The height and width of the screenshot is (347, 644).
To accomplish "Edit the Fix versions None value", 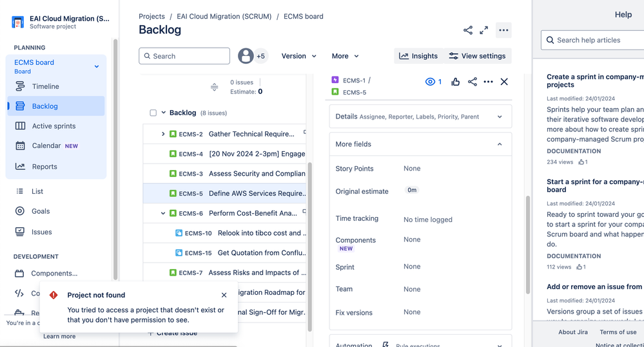I will click(412, 312).
